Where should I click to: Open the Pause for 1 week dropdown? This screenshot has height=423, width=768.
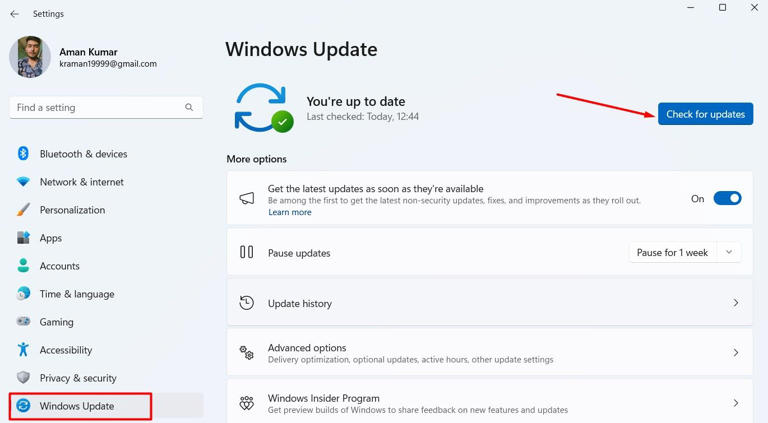(685, 253)
